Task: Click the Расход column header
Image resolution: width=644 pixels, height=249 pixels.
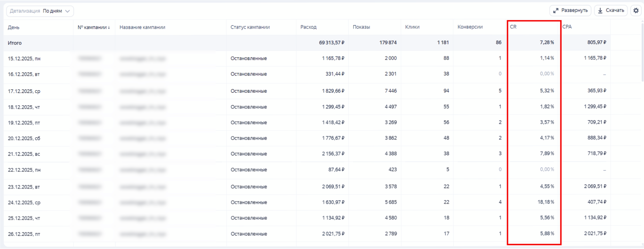Action: coord(308,27)
